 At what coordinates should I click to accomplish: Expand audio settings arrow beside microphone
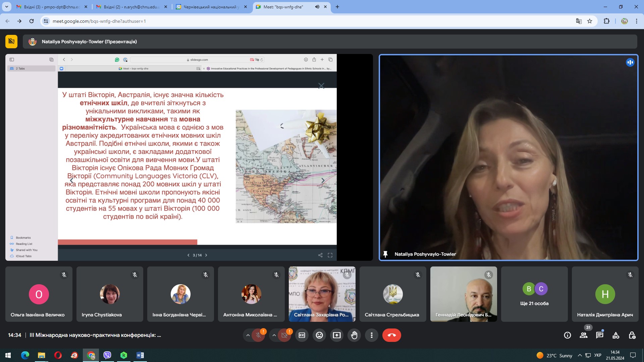pos(248,335)
